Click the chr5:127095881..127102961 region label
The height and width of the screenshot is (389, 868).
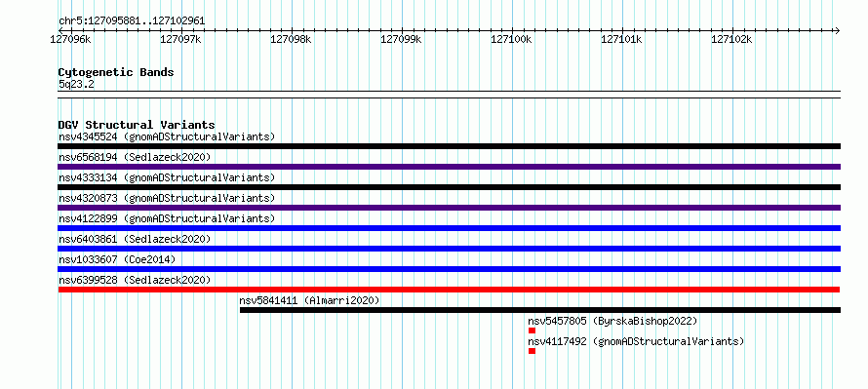coord(132,21)
